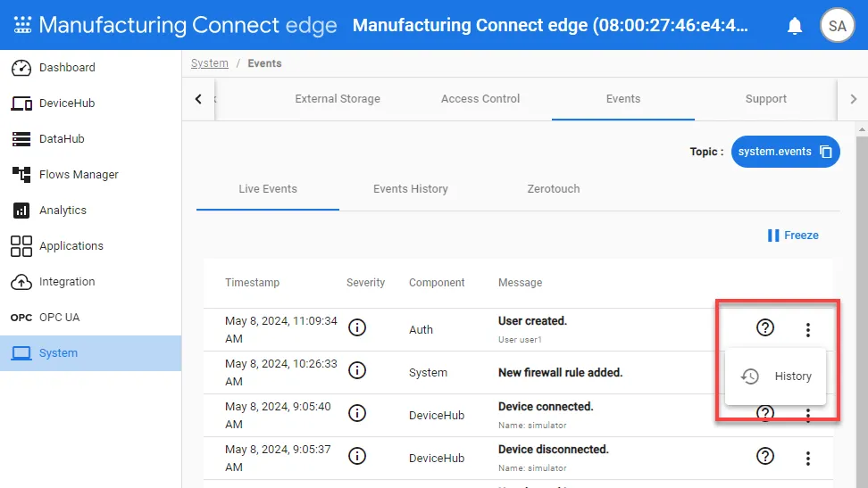Viewport: 868px width, 488px height.
Task: Click 'User created.' message text
Action: click(532, 321)
